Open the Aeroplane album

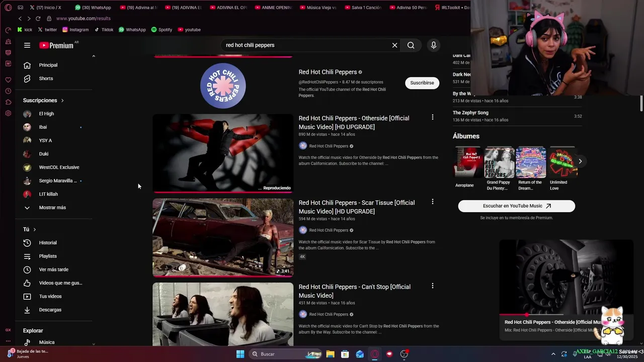pyautogui.click(x=467, y=168)
